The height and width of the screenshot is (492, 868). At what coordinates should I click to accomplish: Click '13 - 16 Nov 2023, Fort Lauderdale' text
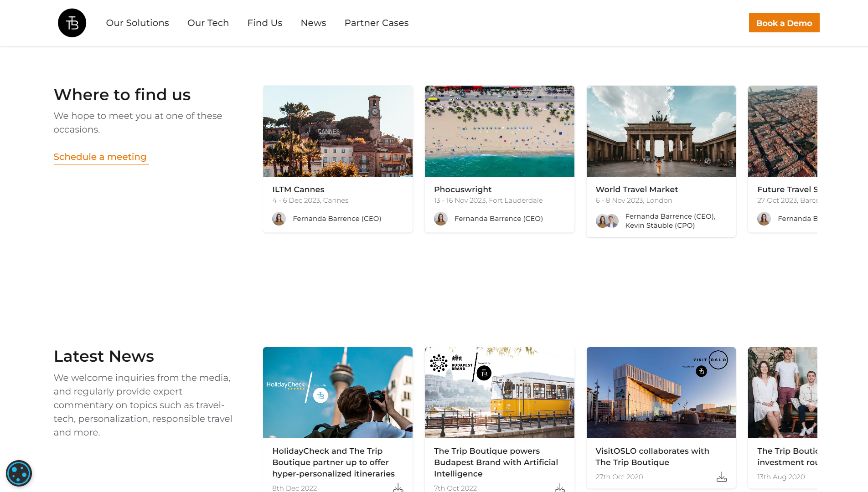[x=488, y=200]
